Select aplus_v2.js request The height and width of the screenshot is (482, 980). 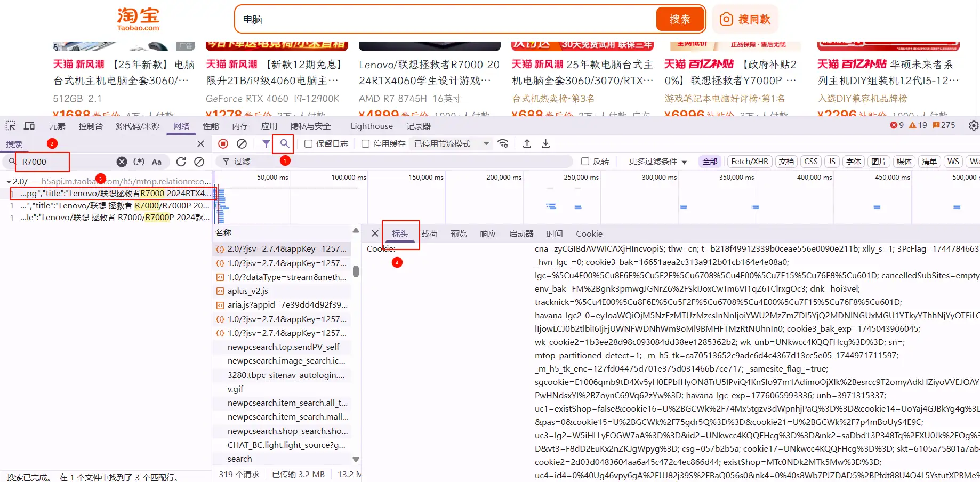tap(282, 291)
